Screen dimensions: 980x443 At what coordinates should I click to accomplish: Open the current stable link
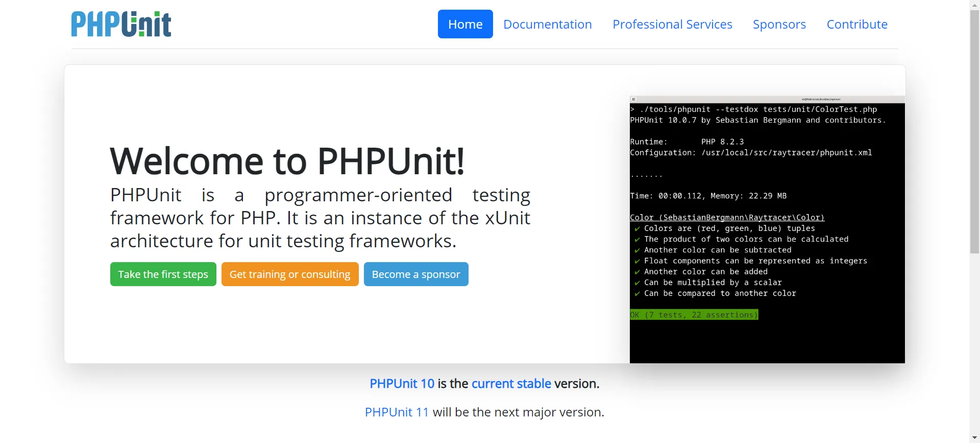click(511, 384)
